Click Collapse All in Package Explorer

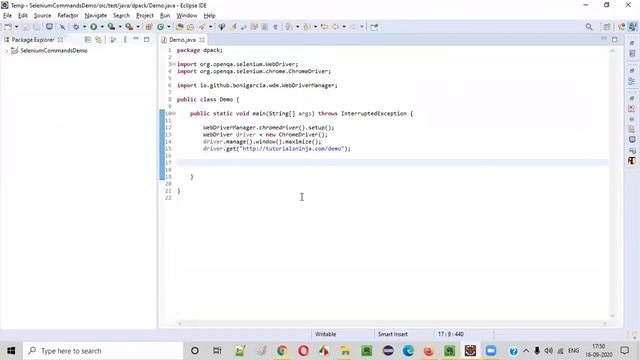[x=88, y=40]
